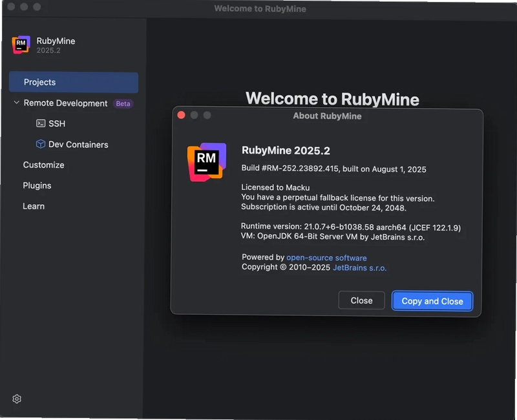The image size is (517, 420).
Task: Click the Subscription is active until line
Action: point(324,207)
